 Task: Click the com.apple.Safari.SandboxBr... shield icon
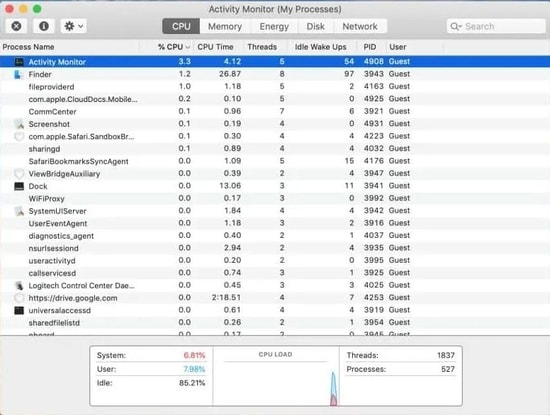click(19, 136)
